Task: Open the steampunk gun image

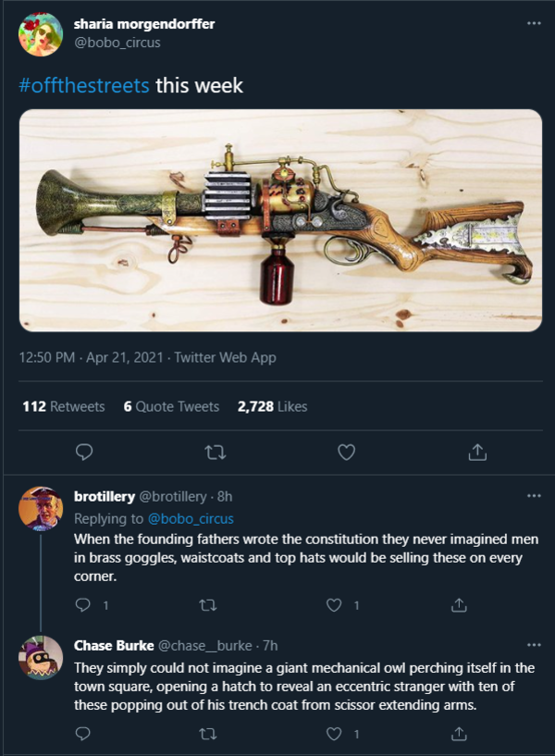Action: (x=280, y=220)
